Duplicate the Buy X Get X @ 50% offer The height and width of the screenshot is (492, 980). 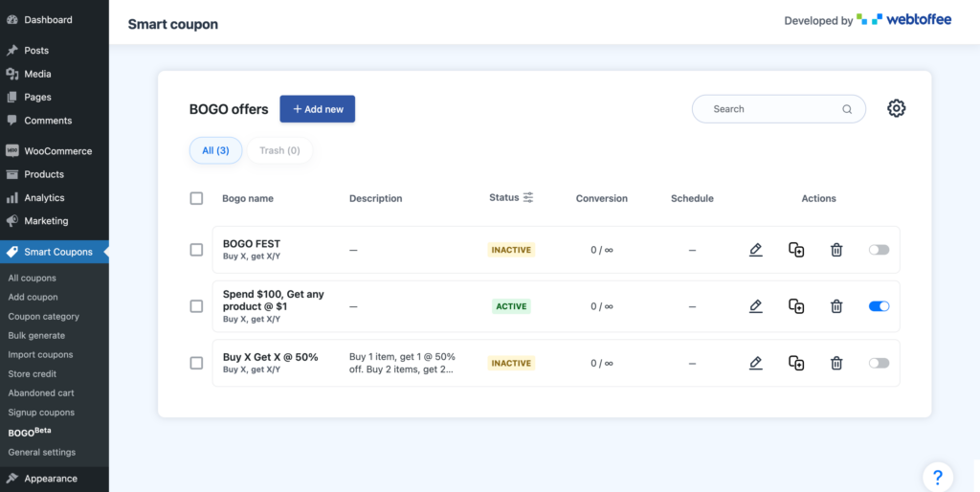(796, 363)
